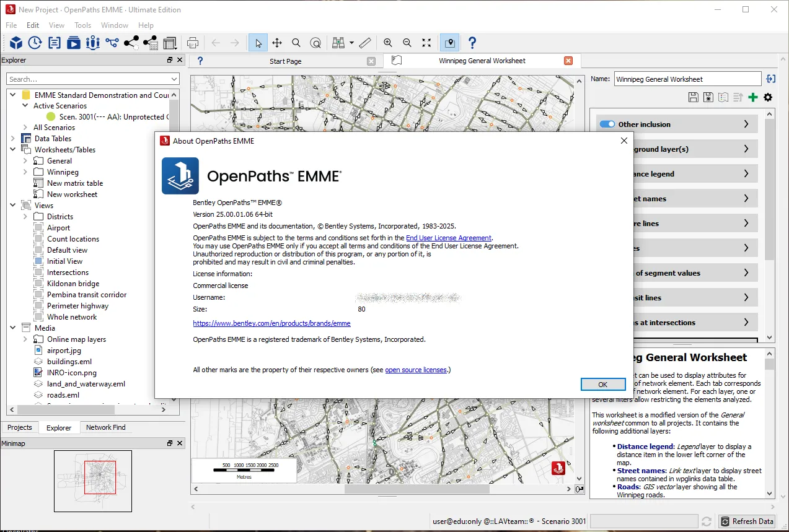Open the End User License Agreement link
This screenshot has height=532, width=789.
449,238
